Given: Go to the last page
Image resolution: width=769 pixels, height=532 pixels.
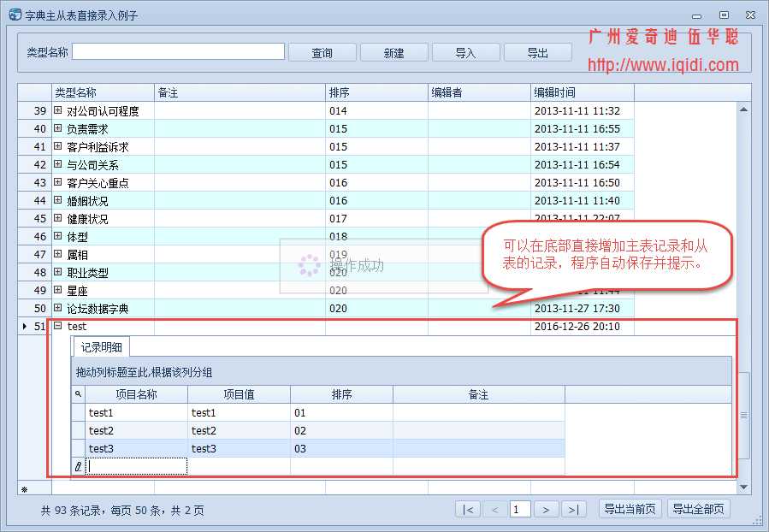Looking at the screenshot, I should [x=573, y=510].
